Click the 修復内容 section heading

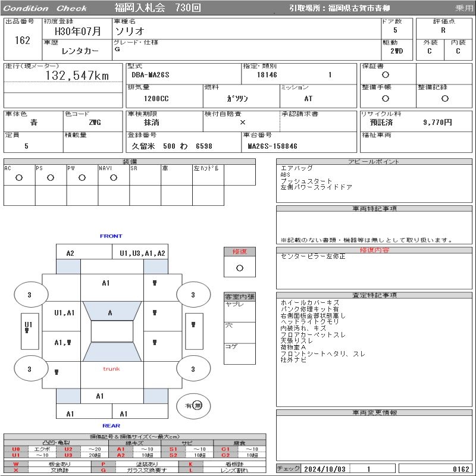click(375, 250)
